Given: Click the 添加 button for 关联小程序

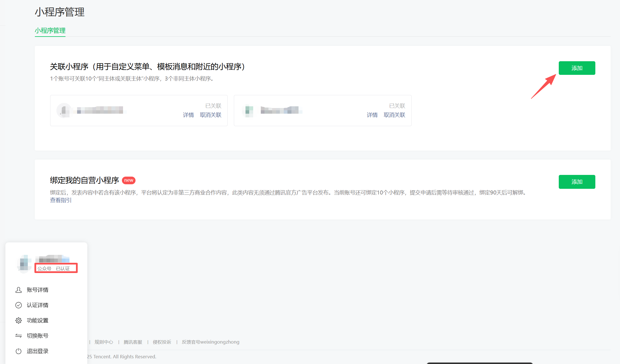Looking at the screenshot, I should [577, 68].
